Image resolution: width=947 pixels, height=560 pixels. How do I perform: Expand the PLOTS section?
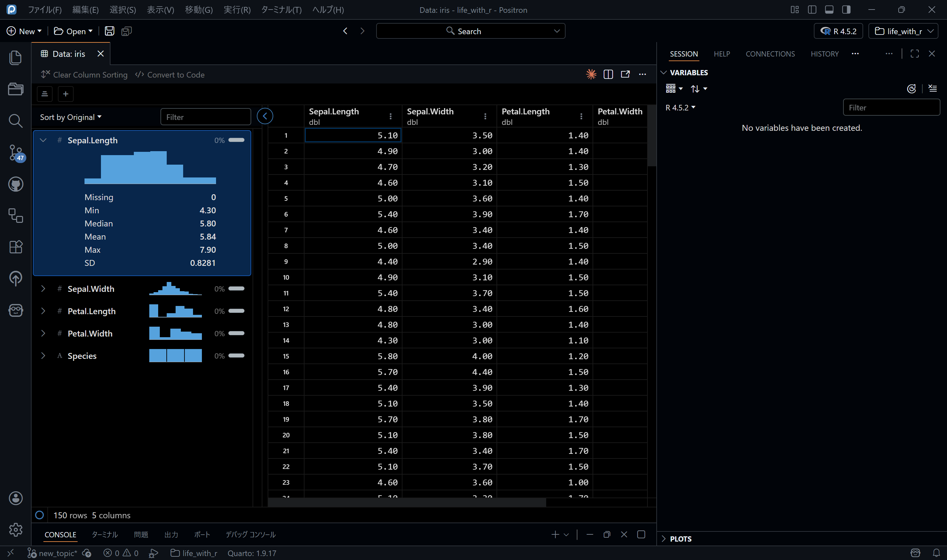click(x=680, y=539)
